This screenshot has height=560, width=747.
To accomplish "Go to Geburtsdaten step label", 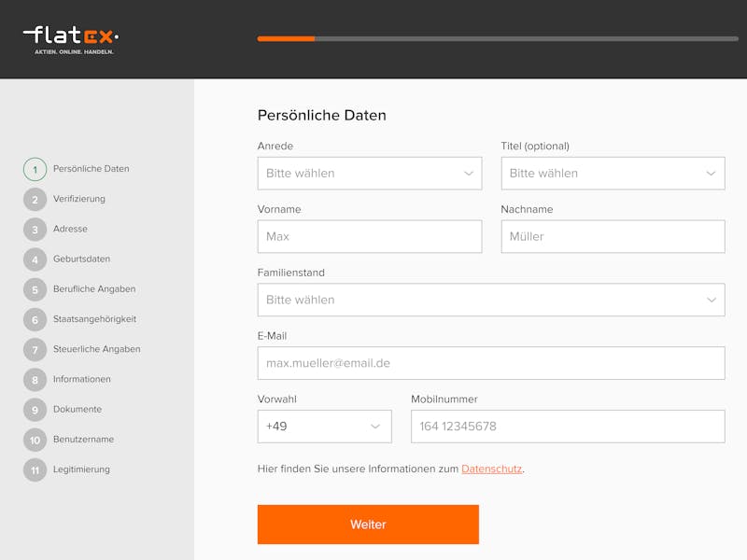I will 81,259.
